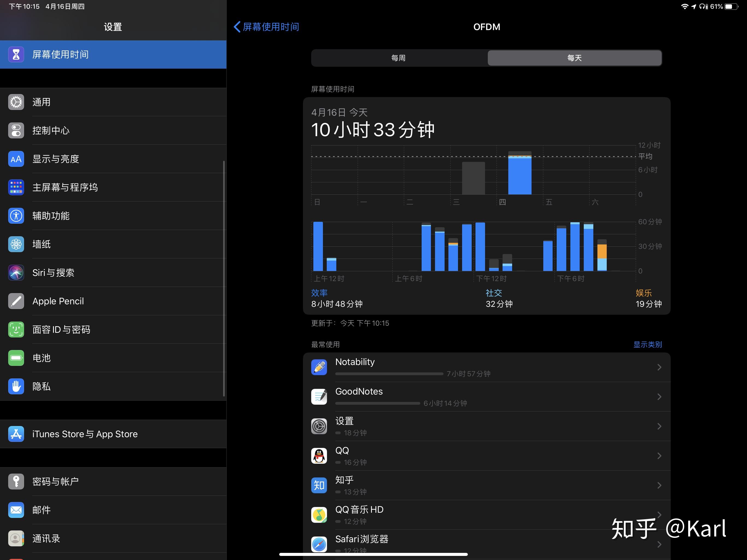This screenshot has height=560, width=747.
Task: Tap the 面容ID与密码 face icon
Action: 16,329
